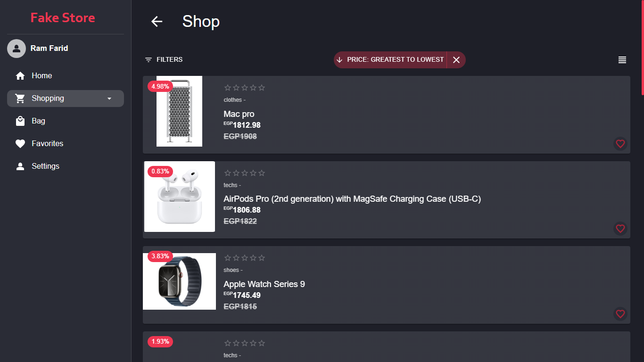Image resolution: width=644 pixels, height=362 pixels.
Task: Switch the product list view layout
Action: (x=622, y=60)
